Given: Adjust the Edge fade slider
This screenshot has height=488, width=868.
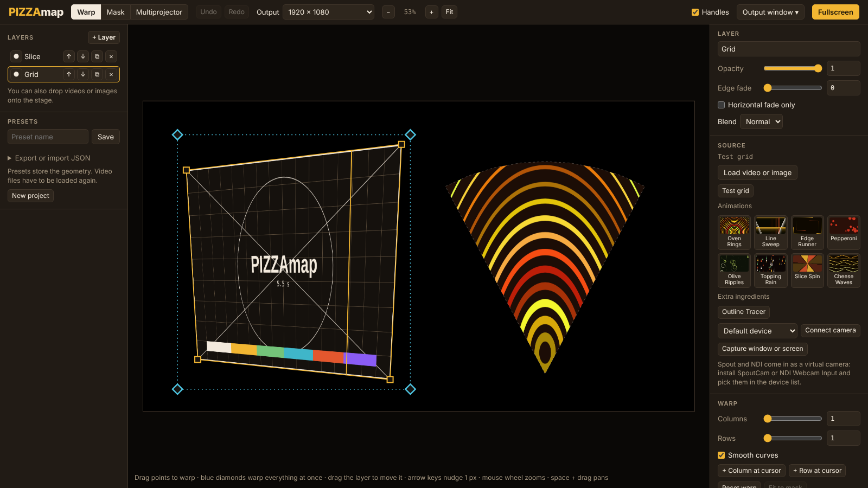Looking at the screenshot, I should click(793, 88).
